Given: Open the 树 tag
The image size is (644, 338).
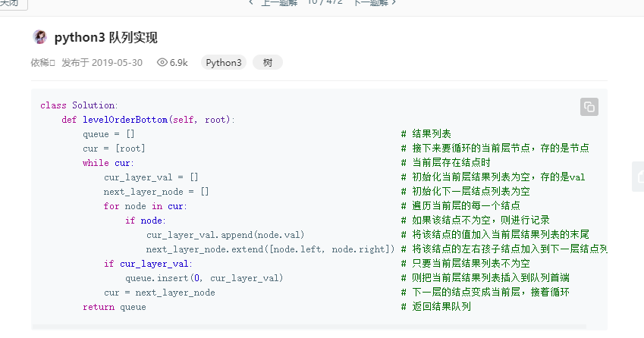Looking at the screenshot, I should tap(268, 63).
